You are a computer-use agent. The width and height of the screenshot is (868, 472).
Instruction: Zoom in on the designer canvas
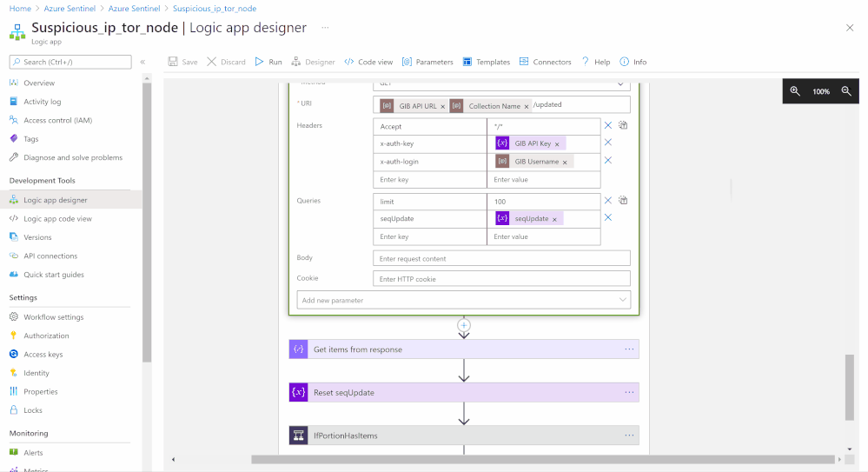[x=795, y=91]
